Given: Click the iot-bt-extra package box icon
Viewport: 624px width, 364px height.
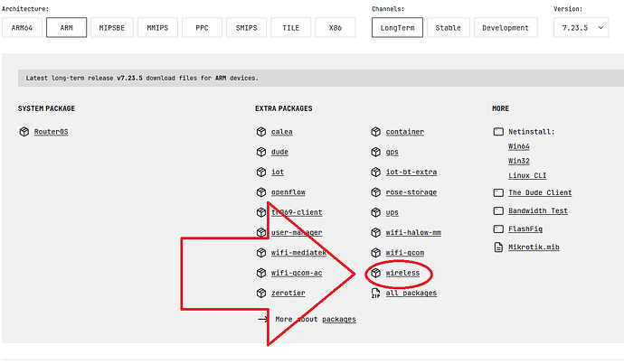Looking at the screenshot, I should point(375,173).
